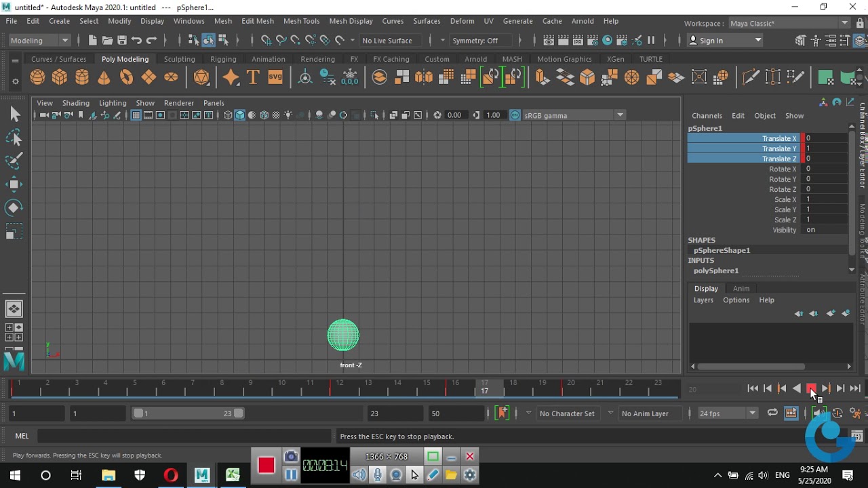This screenshot has width=868, height=488.
Task: Click the MEL script language label
Action: 22,436
